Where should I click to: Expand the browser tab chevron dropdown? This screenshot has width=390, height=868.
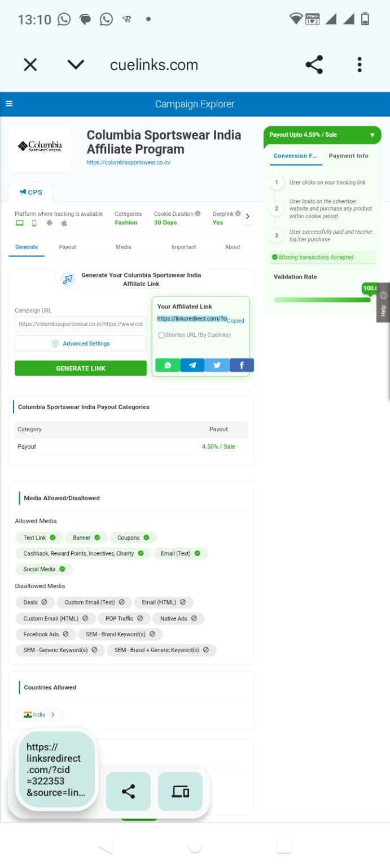(x=76, y=65)
